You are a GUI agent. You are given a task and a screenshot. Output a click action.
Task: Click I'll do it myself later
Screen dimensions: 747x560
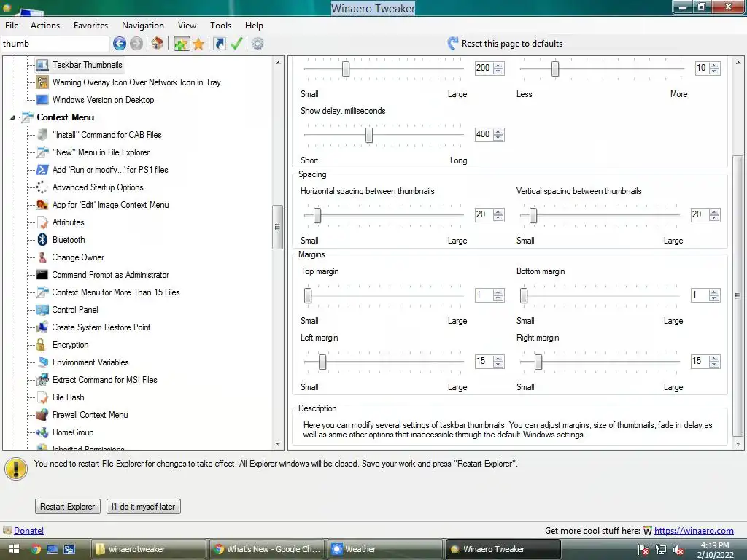click(144, 507)
